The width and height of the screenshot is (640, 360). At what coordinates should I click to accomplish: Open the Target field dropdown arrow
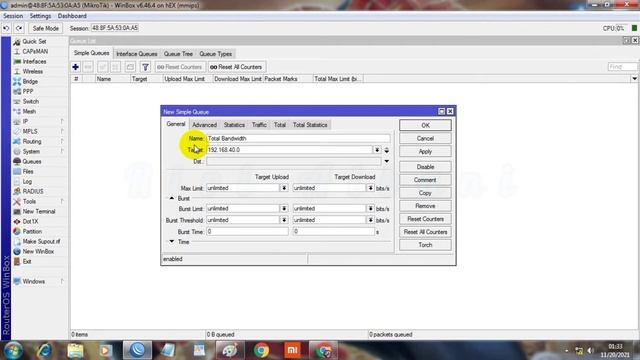[x=377, y=150]
